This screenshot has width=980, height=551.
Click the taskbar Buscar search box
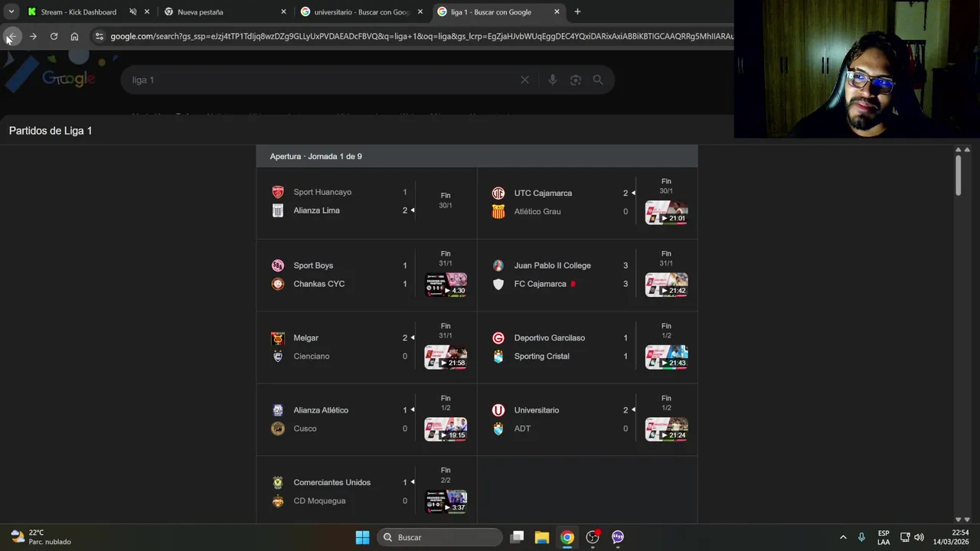(x=441, y=537)
